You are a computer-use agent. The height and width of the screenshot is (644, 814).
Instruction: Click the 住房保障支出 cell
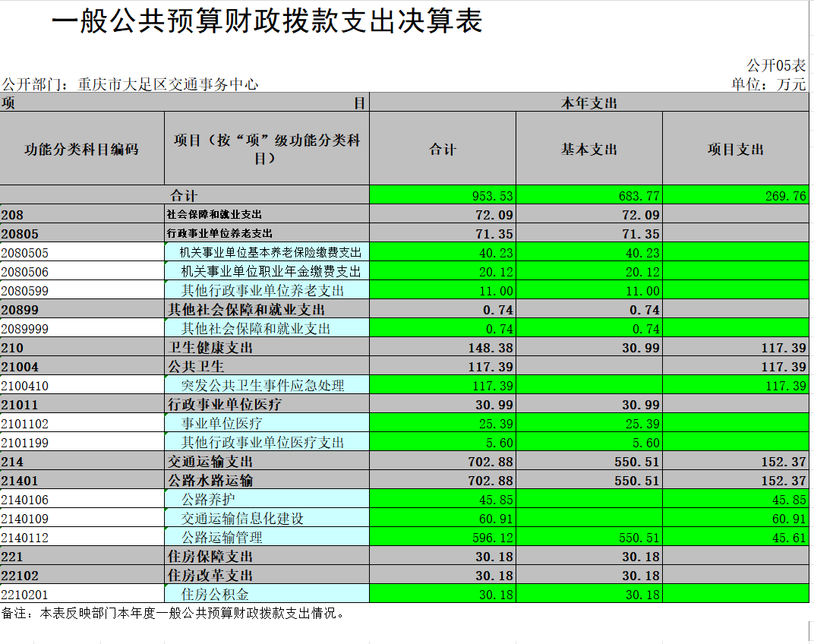click(x=267, y=556)
